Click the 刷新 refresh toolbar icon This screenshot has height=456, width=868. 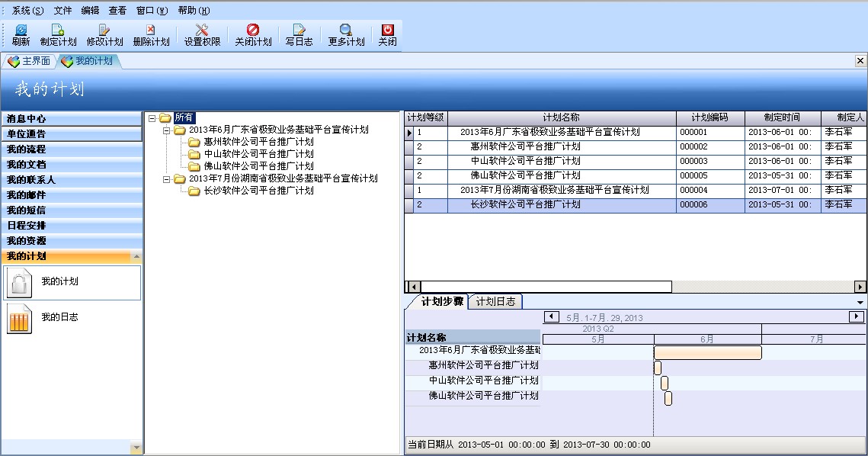pyautogui.click(x=21, y=30)
